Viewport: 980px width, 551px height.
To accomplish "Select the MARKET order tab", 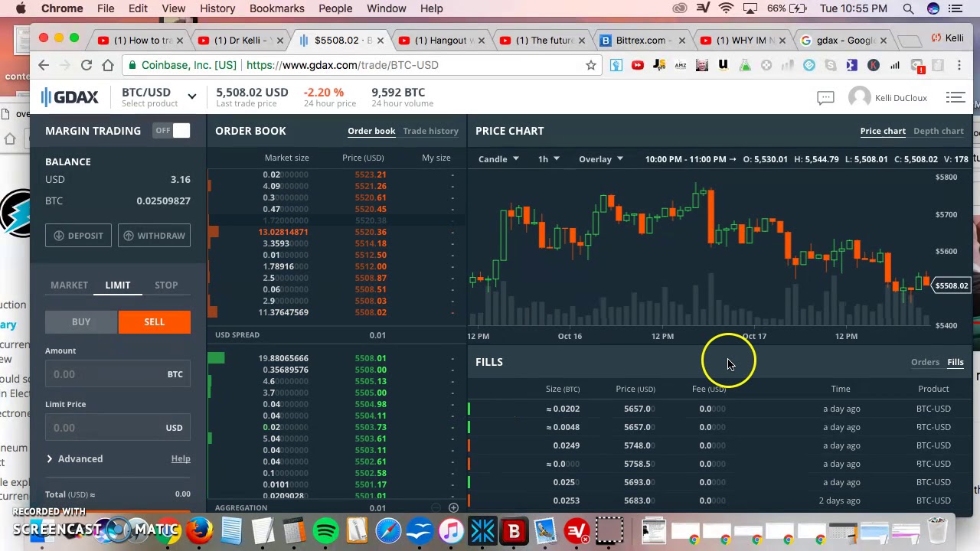I will point(69,285).
